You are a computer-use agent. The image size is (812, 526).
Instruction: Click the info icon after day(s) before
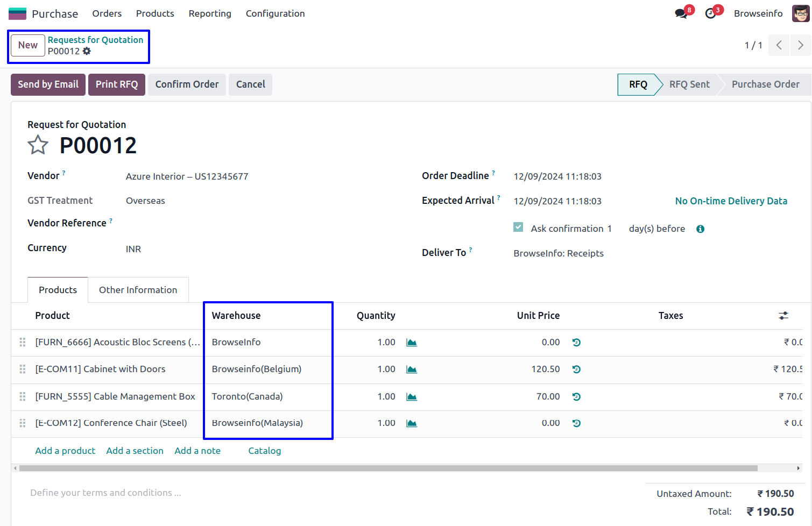[700, 229]
